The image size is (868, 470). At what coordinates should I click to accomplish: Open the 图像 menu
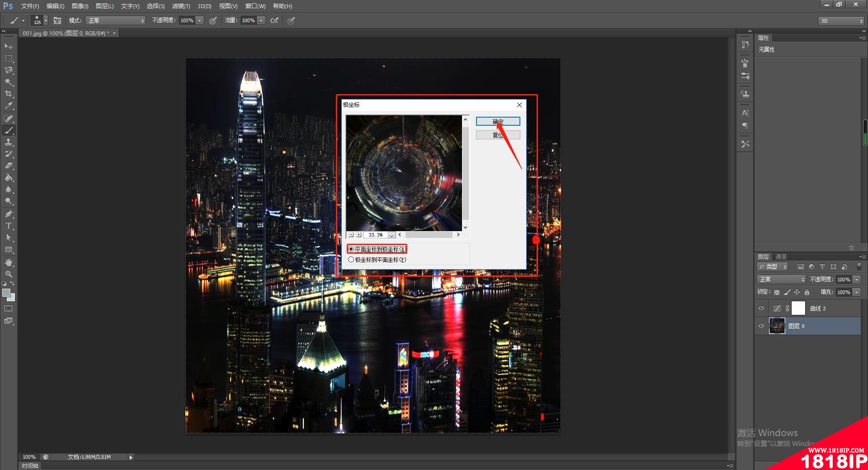80,6
